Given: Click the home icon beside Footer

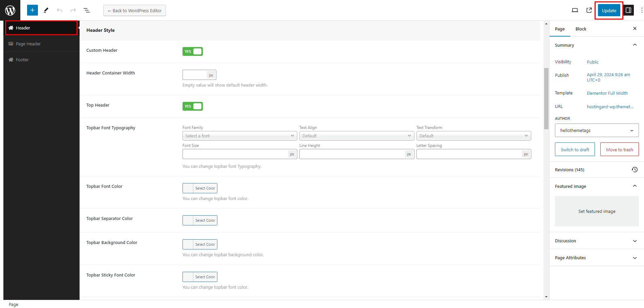Looking at the screenshot, I should point(11,60).
